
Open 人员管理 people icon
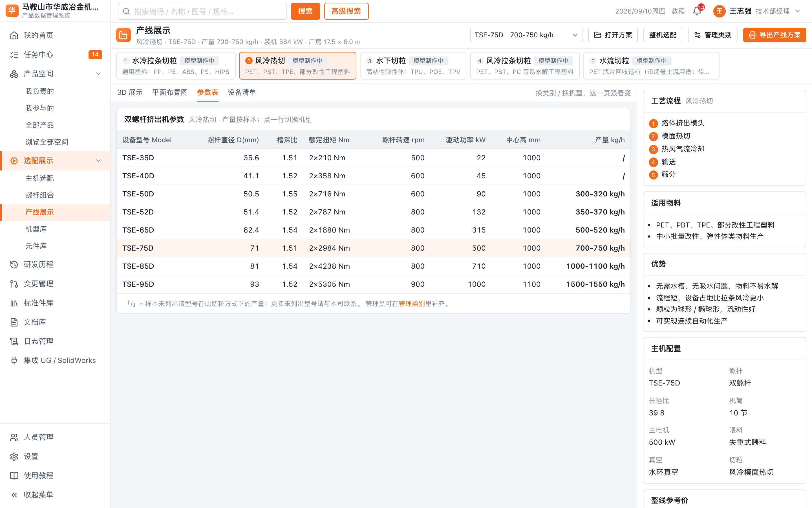click(14, 437)
